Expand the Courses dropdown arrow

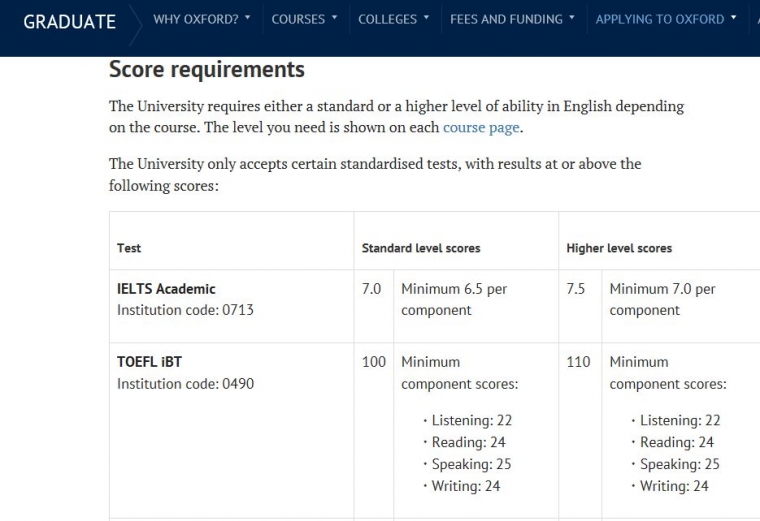click(334, 18)
